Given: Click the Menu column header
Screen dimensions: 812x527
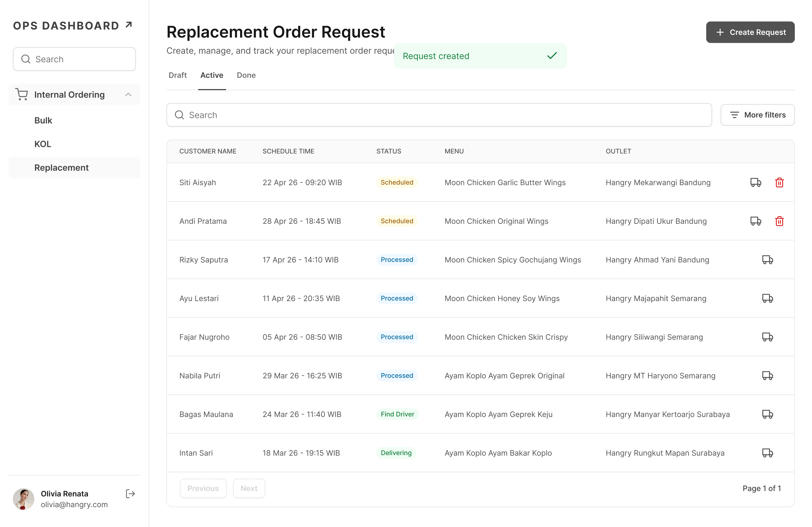Looking at the screenshot, I should (x=454, y=151).
